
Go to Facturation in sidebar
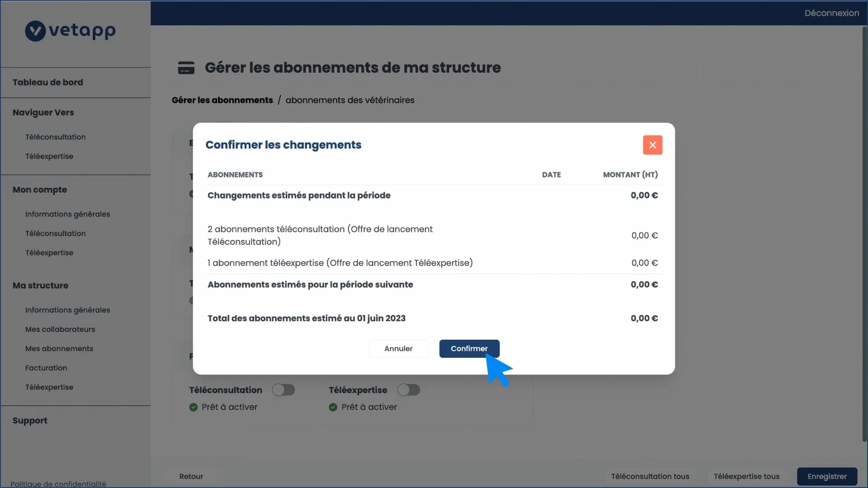(x=46, y=368)
